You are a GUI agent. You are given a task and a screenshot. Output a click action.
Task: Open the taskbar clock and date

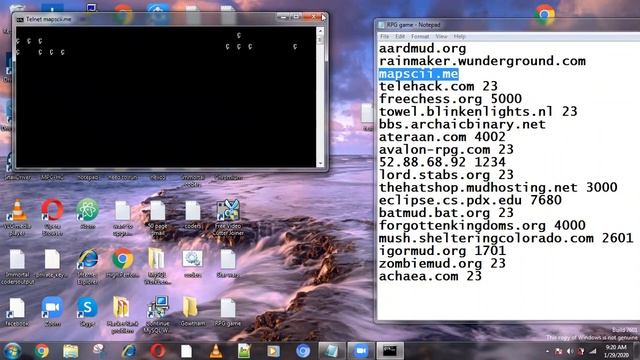click(x=616, y=351)
